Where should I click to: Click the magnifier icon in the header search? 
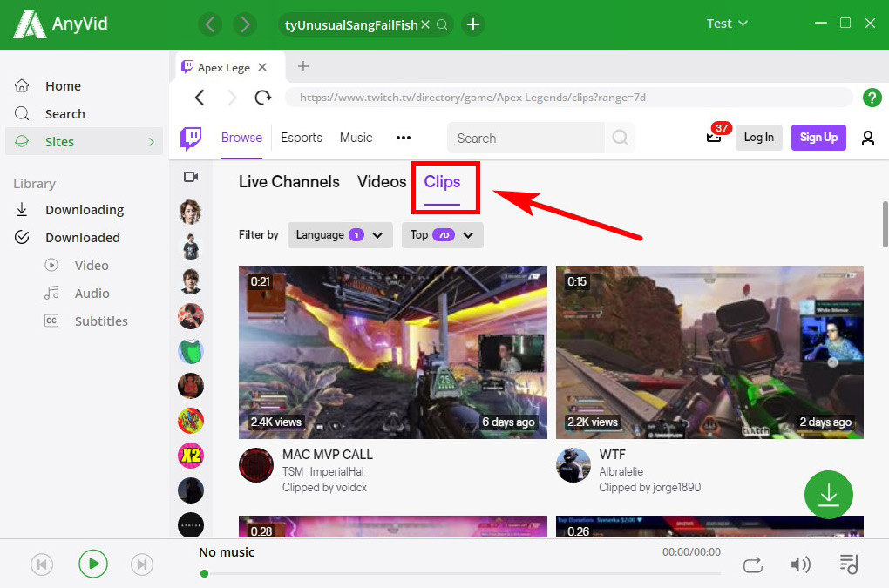click(x=442, y=24)
